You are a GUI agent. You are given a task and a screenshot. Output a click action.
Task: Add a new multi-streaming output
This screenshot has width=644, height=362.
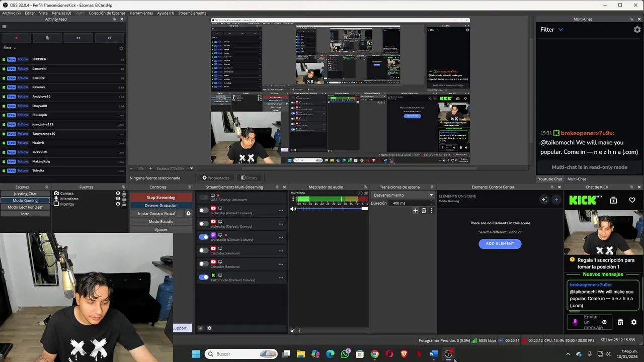[200, 328]
